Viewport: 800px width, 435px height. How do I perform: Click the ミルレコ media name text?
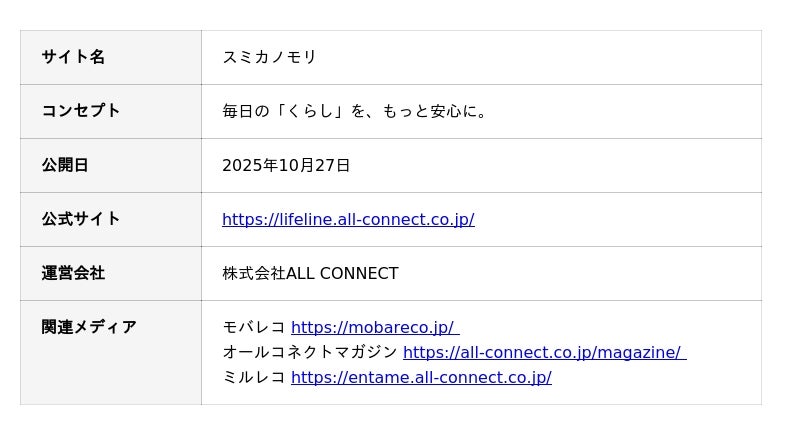coord(254,378)
